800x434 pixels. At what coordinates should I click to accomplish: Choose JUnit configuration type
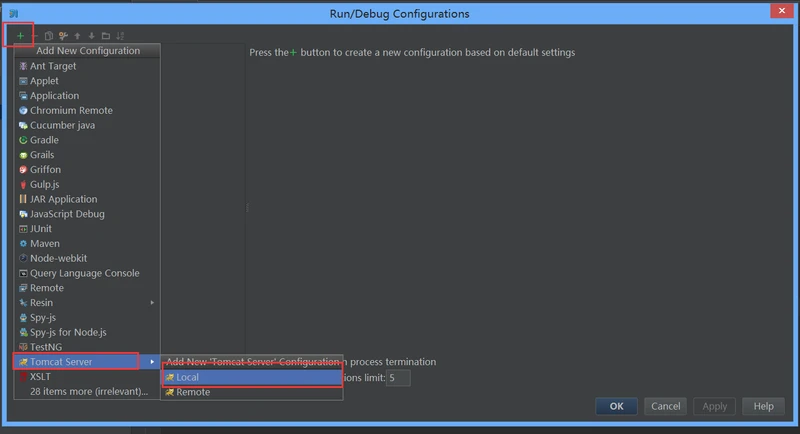(x=87, y=228)
